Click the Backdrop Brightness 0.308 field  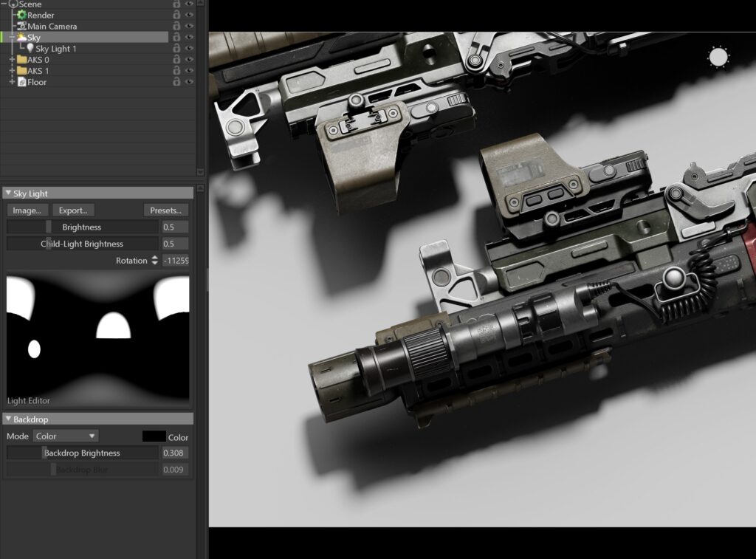click(x=174, y=453)
